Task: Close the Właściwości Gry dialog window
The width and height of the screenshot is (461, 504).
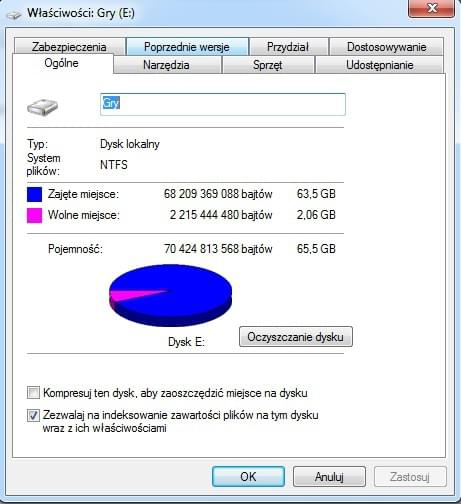Action: click(432, 8)
